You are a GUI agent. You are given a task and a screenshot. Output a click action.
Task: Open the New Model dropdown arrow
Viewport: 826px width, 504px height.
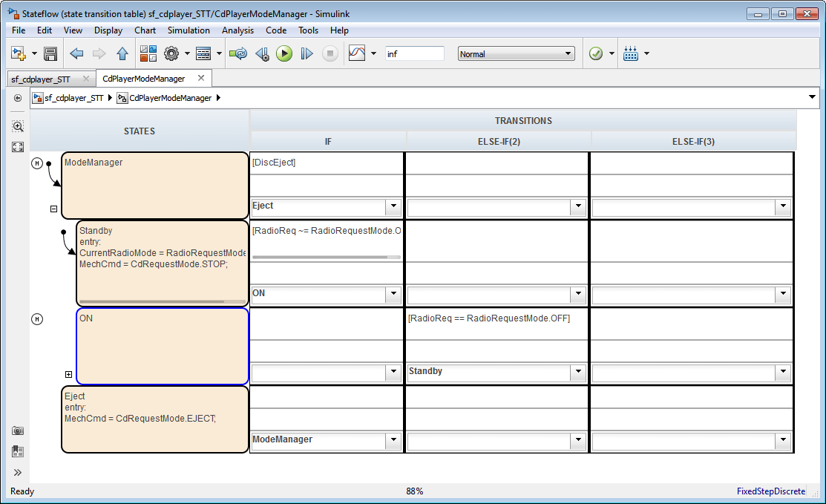(x=34, y=53)
